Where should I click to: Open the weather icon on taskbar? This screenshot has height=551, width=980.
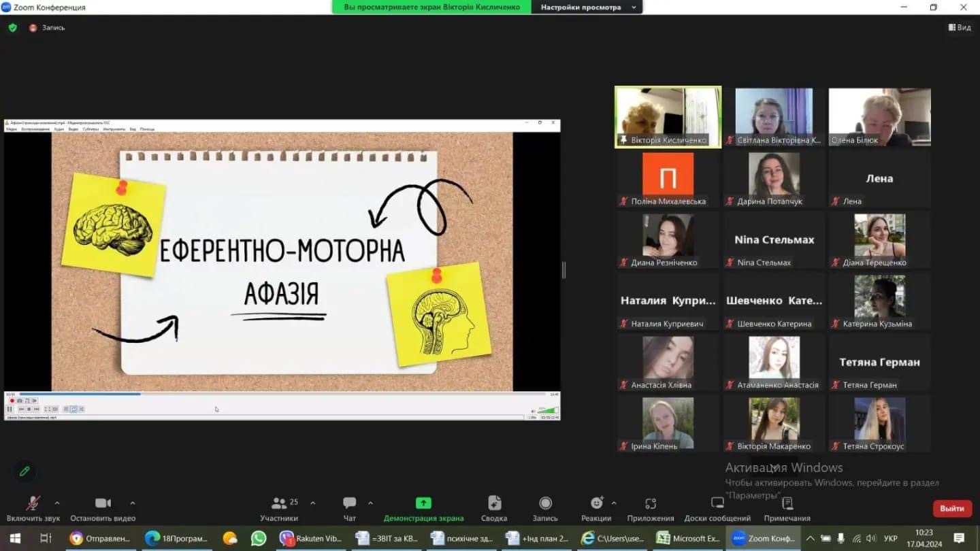[x=230, y=538]
